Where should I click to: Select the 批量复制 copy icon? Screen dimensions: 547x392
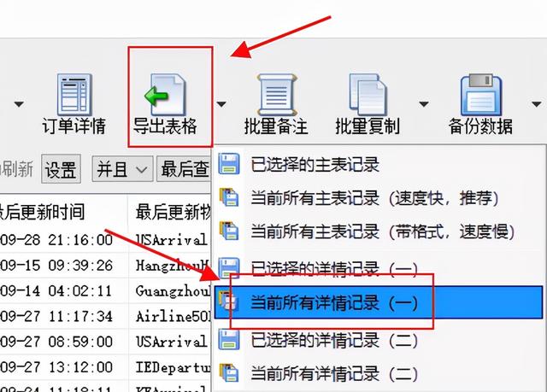(x=368, y=95)
